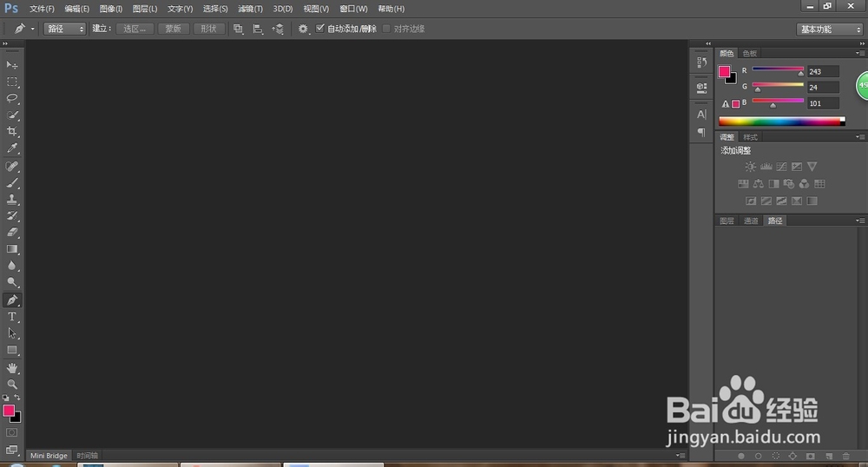Select the Pen tool in toolbox
The width and height of the screenshot is (868, 467).
pyautogui.click(x=11, y=299)
